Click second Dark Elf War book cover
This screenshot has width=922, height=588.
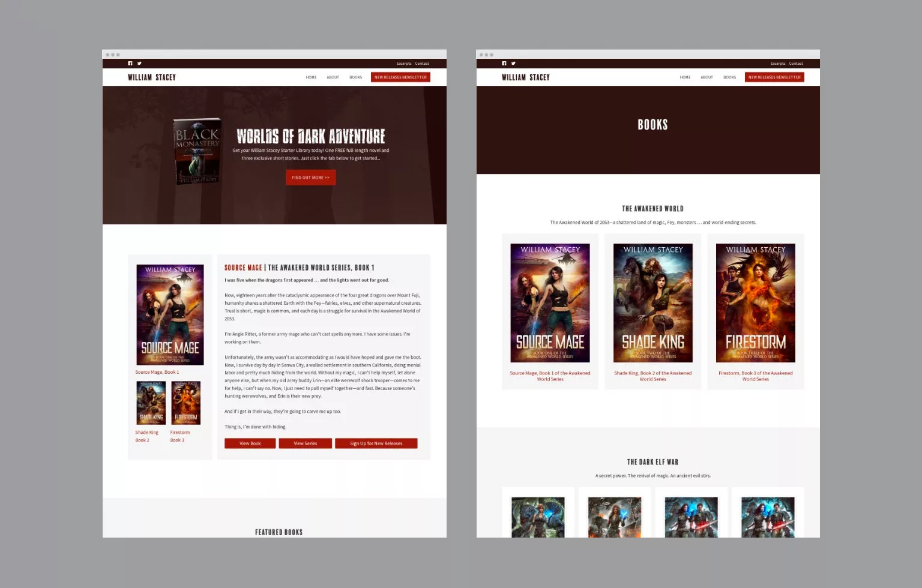pos(615,517)
